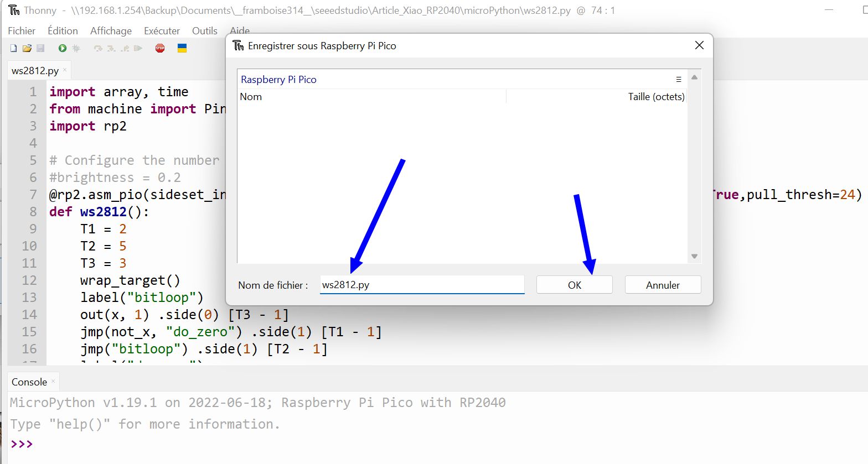The width and height of the screenshot is (868, 464).
Task: Open the dialog's hamburger menu icon
Action: click(x=679, y=80)
